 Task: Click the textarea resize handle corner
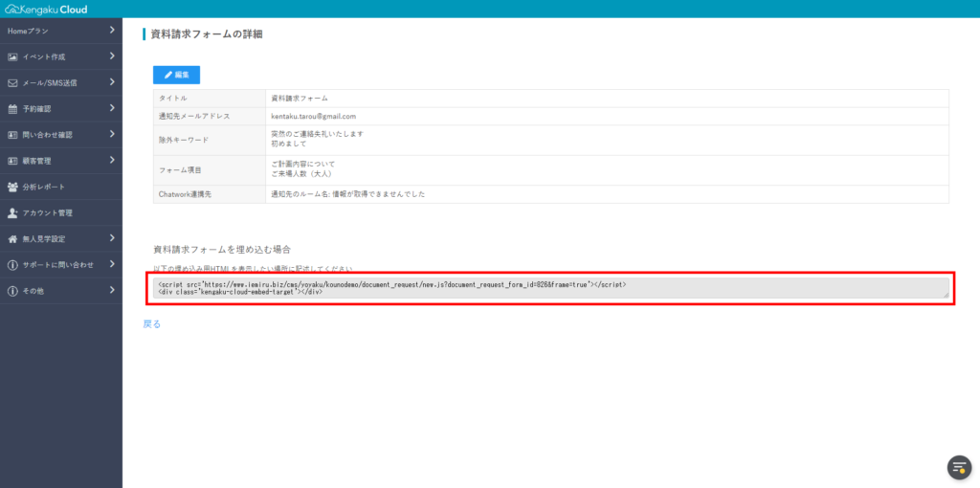(945, 295)
